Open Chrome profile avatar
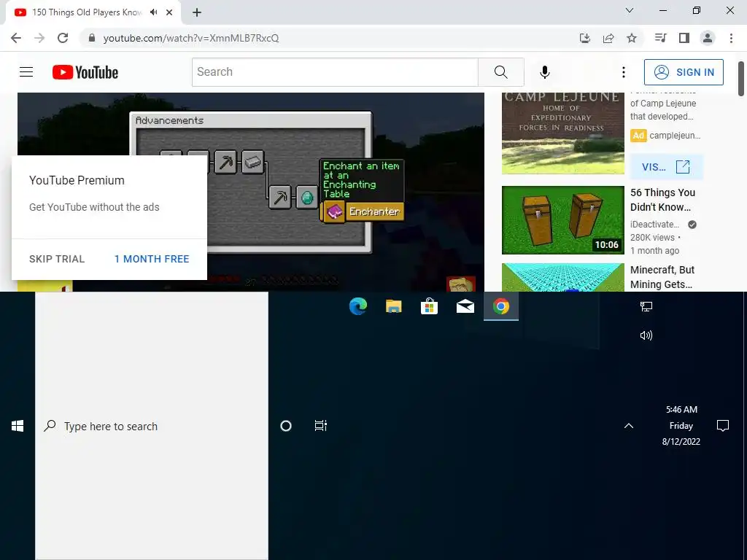 tap(708, 38)
